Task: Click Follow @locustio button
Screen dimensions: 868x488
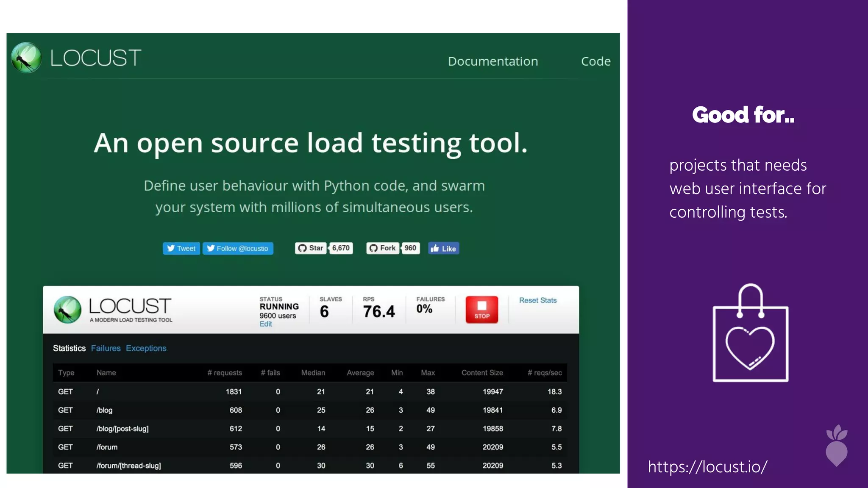Action: [x=238, y=248]
